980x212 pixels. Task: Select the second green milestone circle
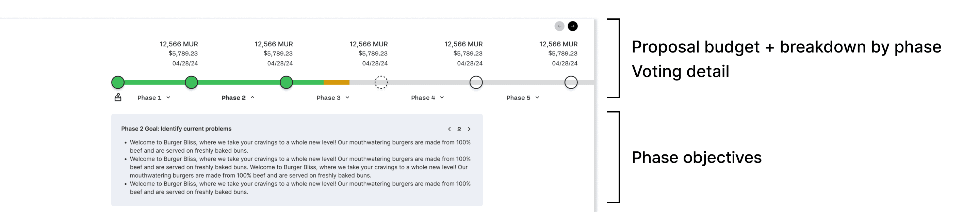[x=191, y=82]
